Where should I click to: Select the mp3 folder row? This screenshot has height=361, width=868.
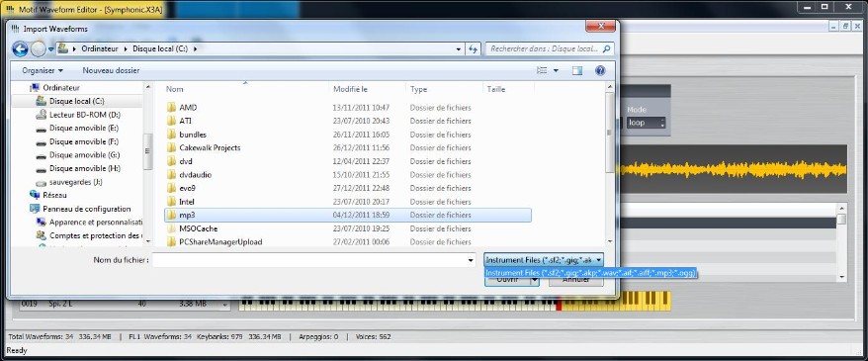[x=348, y=215]
